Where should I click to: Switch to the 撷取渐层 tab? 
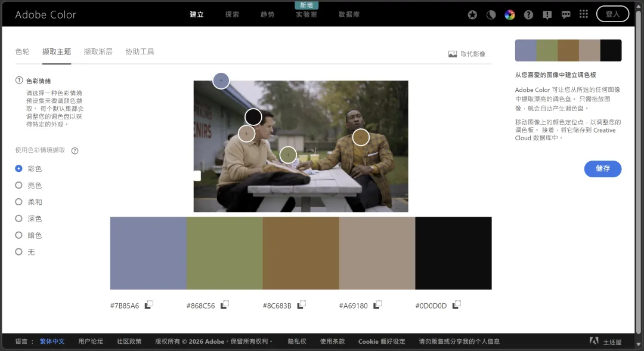[98, 52]
